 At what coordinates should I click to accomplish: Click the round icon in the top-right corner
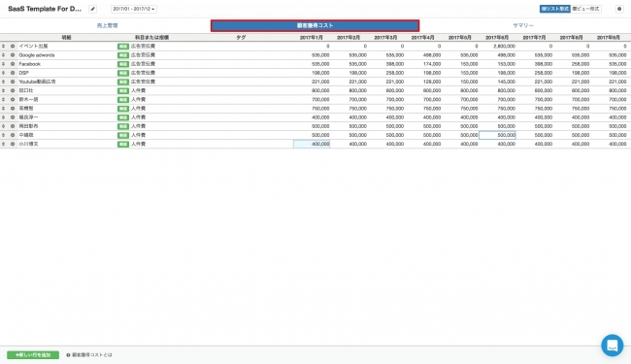(x=619, y=9)
